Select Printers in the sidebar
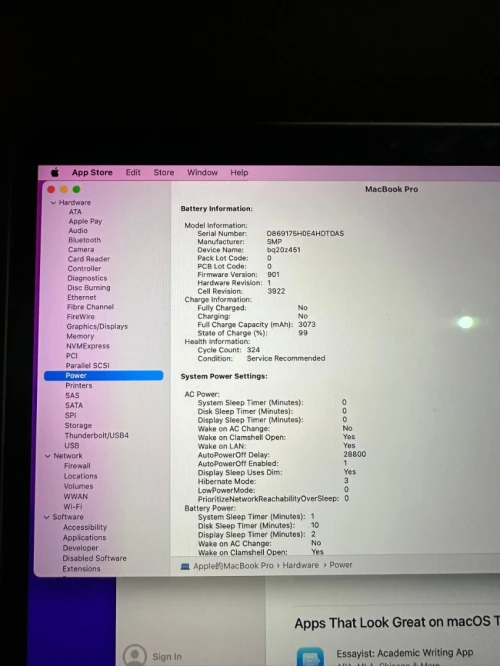 pos(79,385)
